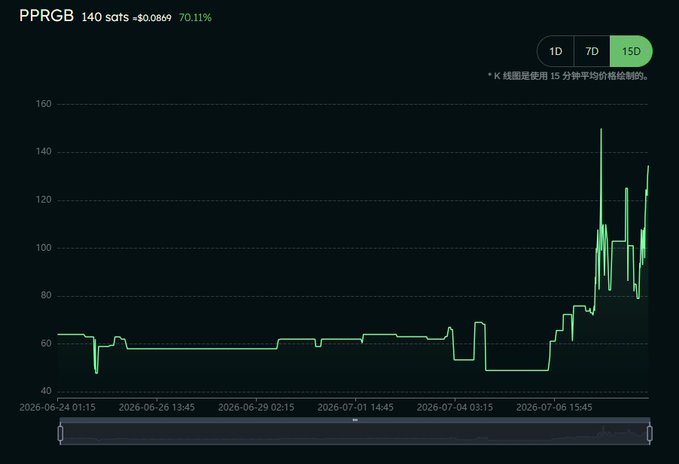Click the PPRGB token title
The width and height of the screenshot is (679, 464).
pyautogui.click(x=47, y=16)
